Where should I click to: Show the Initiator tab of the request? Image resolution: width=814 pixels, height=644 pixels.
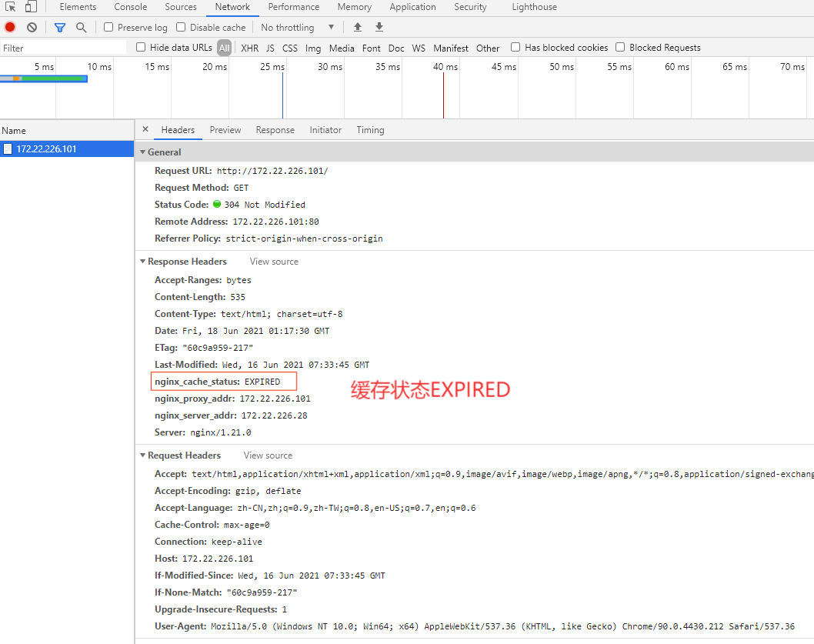[x=325, y=130]
